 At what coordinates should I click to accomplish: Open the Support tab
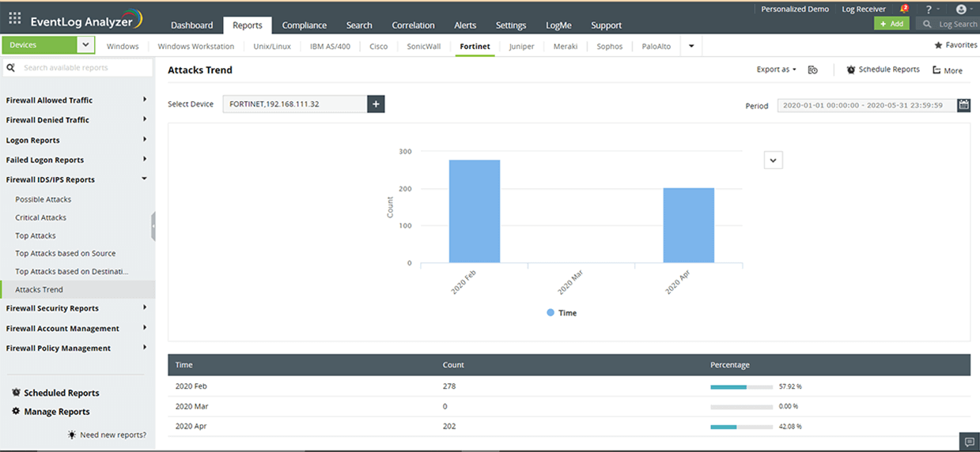tap(606, 25)
